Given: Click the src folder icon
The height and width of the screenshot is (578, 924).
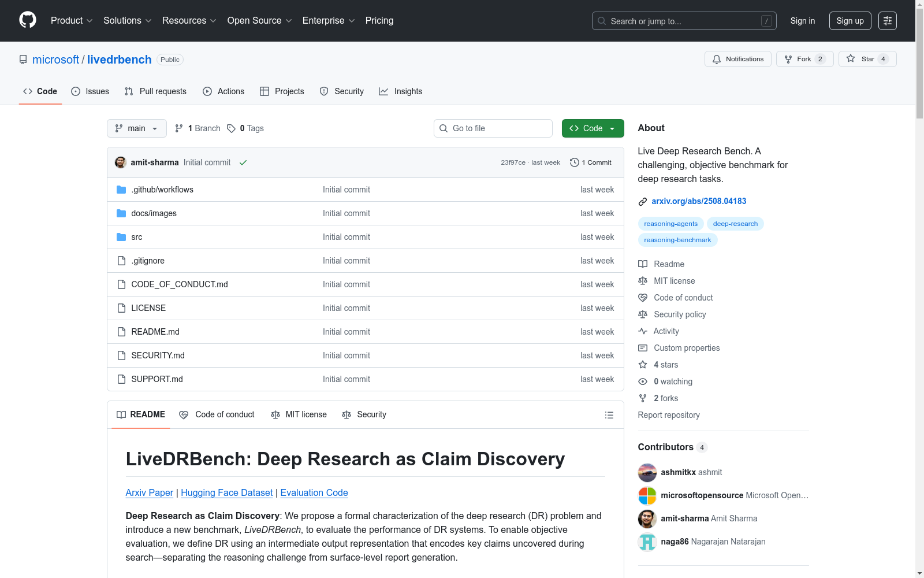Looking at the screenshot, I should tap(121, 237).
